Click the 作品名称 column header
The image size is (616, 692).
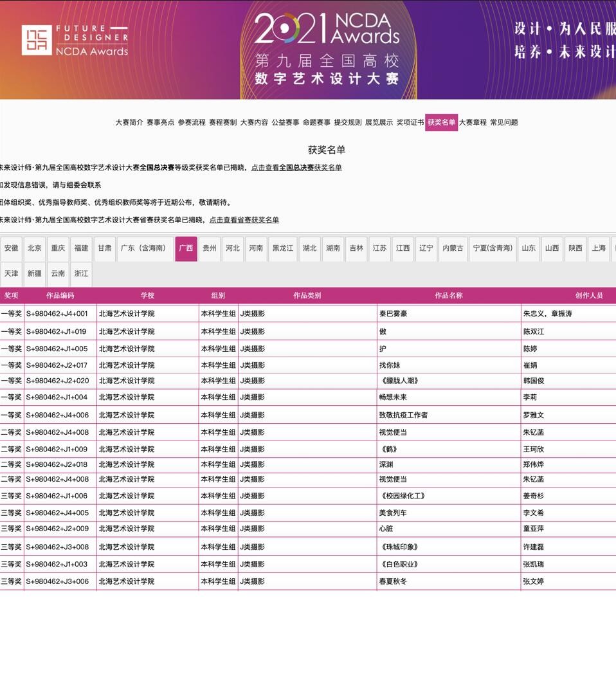point(448,296)
